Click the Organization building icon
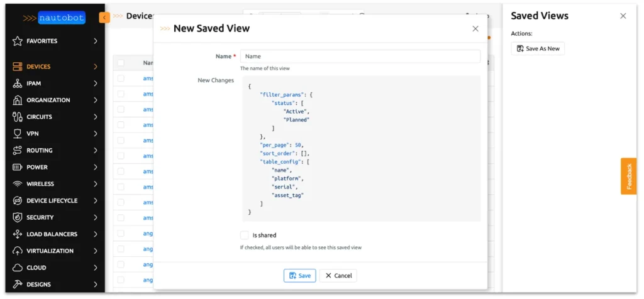Image resolution: width=644 pixels, height=299 pixels. (x=17, y=100)
